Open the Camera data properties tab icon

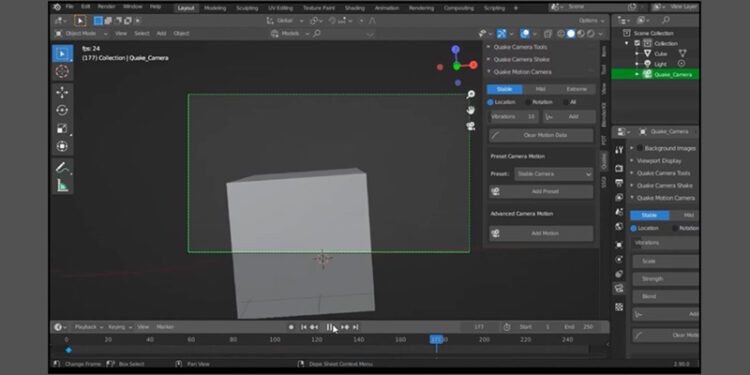619,288
